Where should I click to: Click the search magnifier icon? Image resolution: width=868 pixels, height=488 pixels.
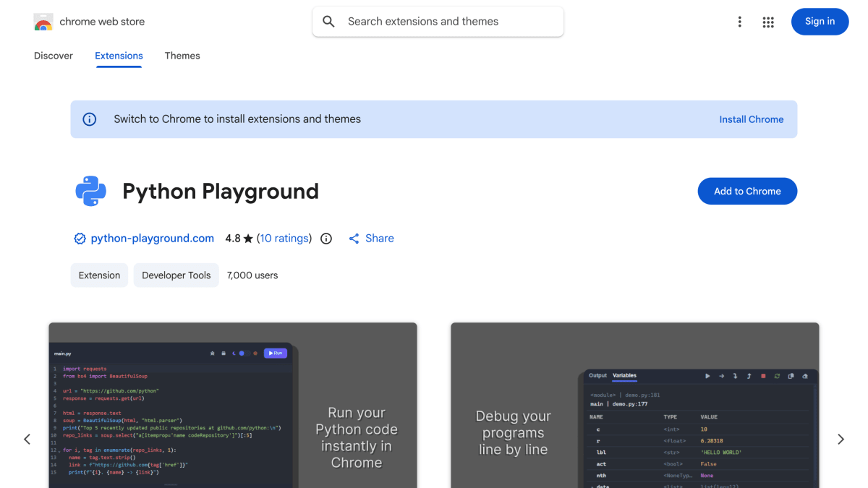tap(328, 22)
